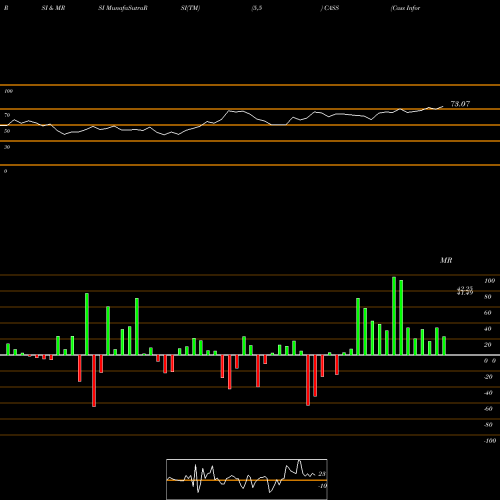The height and width of the screenshot is (500, 500).
Task: Click the 70 label on the RSI axis
Action: [7, 115]
